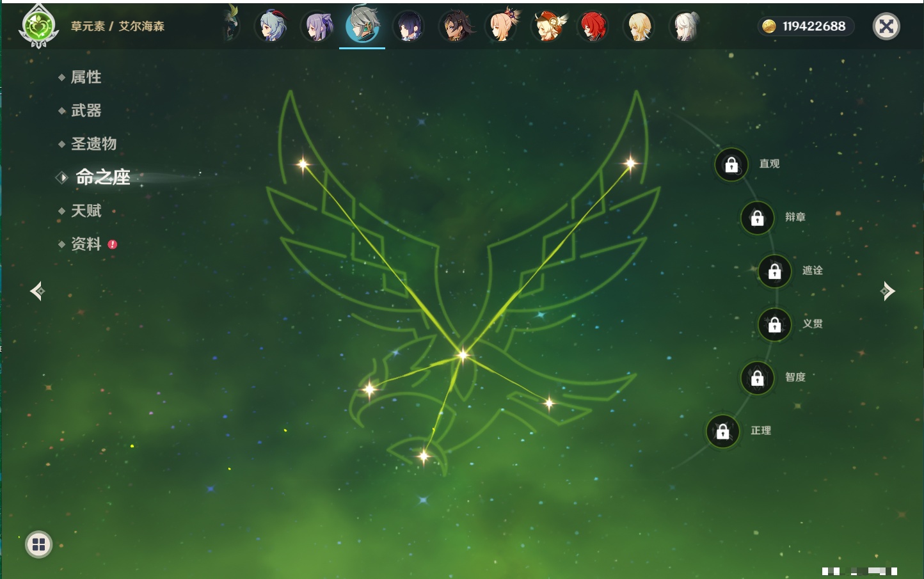
Task: Click the Dendro element emblem icon
Action: tap(38, 26)
